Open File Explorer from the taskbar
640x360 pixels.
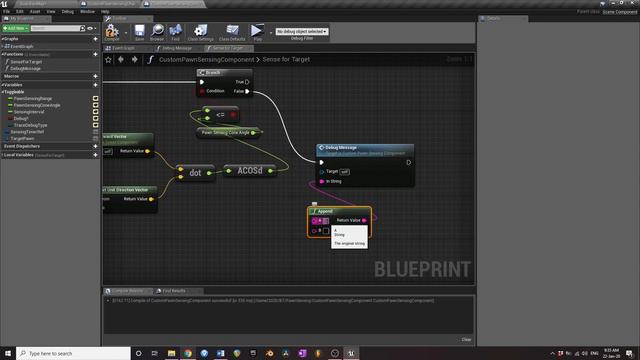(x=171, y=353)
